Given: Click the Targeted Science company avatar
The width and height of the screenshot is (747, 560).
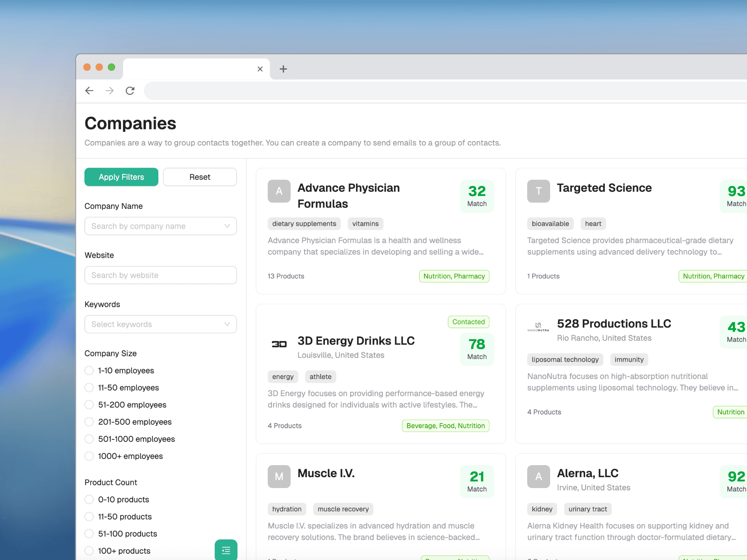Looking at the screenshot, I should 538,191.
